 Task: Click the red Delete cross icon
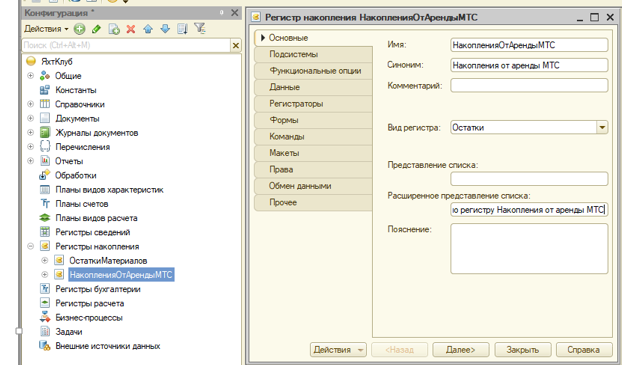click(131, 29)
